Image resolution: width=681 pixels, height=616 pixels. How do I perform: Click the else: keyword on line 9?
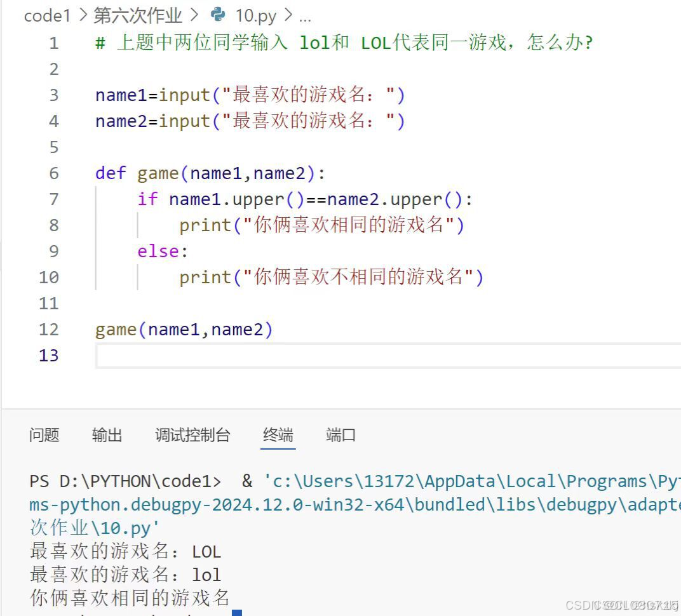click(x=163, y=251)
